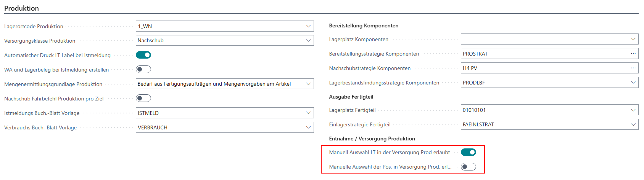Enable WA und Lagerbeleg bei Istmeldung toggle
This screenshot has width=644, height=180.
(143, 69)
